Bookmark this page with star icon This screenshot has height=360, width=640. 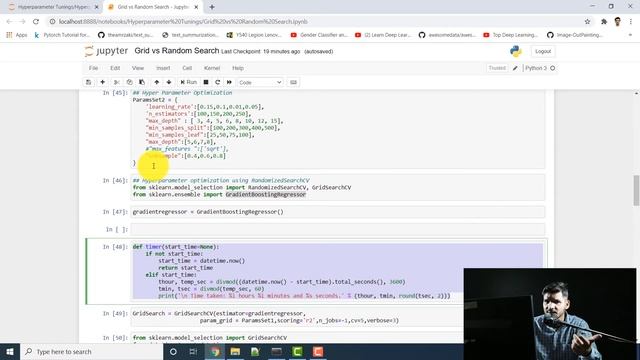point(587,22)
